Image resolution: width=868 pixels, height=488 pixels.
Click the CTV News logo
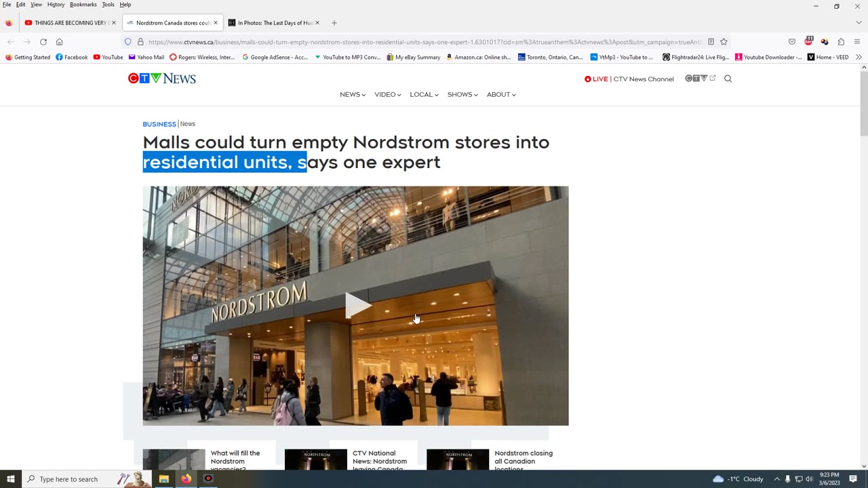161,79
